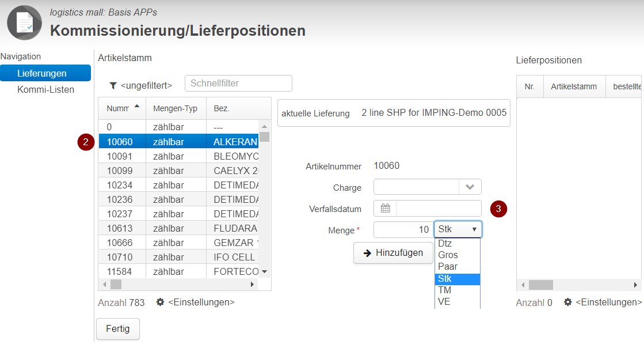Select article row 0
Image resolution: width=644 pixels, height=344 pixels.
pyautogui.click(x=178, y=127)
